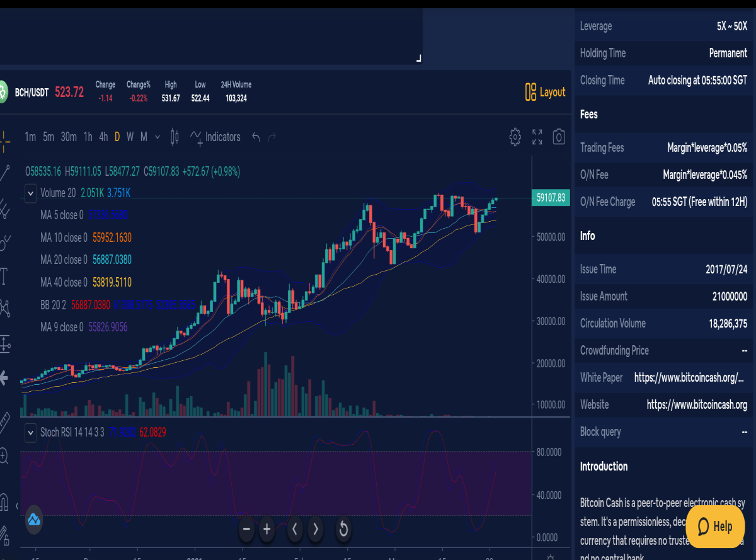The image size is (756, 560).
Task: Open the bitcoincash.org Website link
Action: (697, 404)
